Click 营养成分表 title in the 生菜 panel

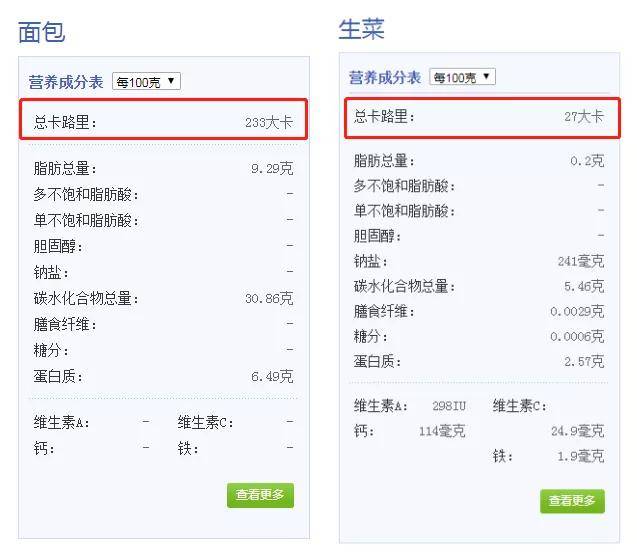coord(385,77)
